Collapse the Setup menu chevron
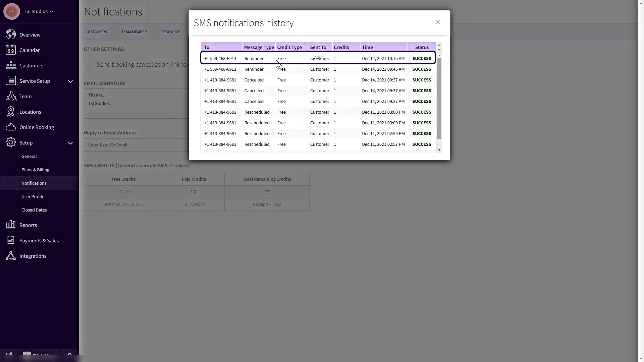 click(70, 143)
